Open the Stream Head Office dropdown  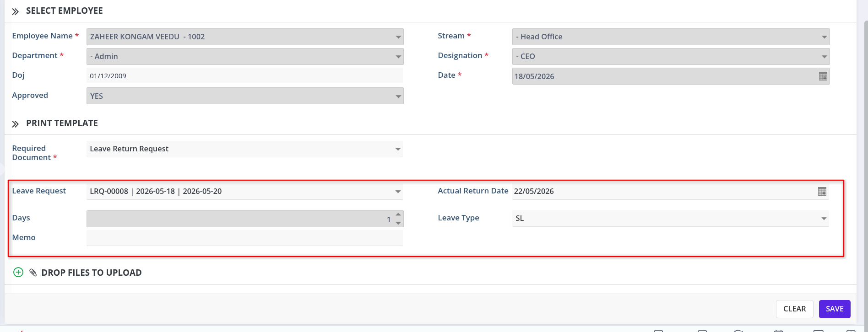coord(671,37)
